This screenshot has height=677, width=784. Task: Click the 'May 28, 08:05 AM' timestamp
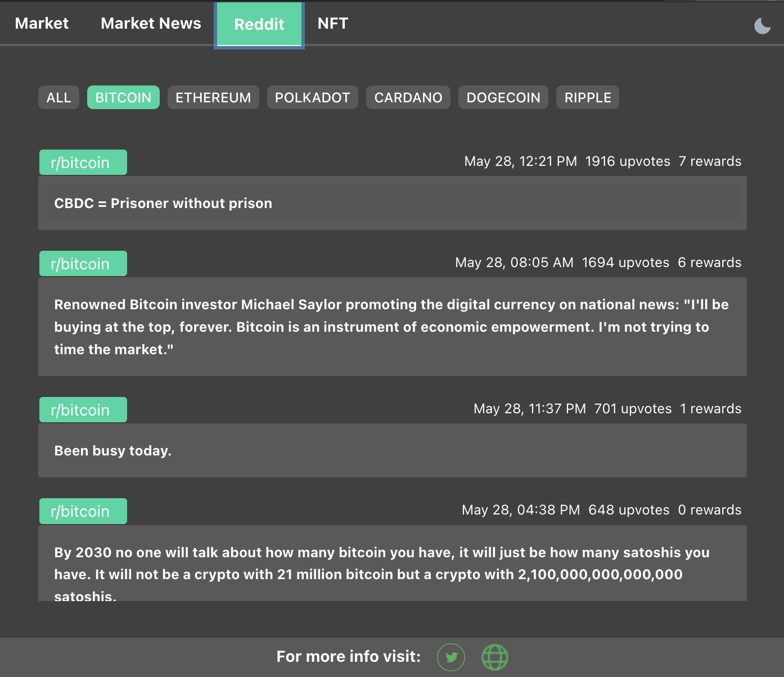tap(514, 263)
